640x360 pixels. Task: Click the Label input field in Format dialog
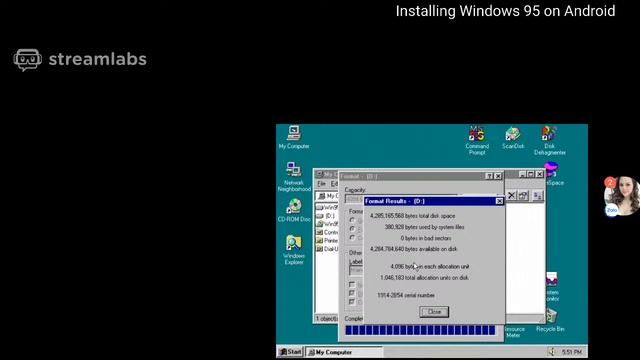(356, 270)
